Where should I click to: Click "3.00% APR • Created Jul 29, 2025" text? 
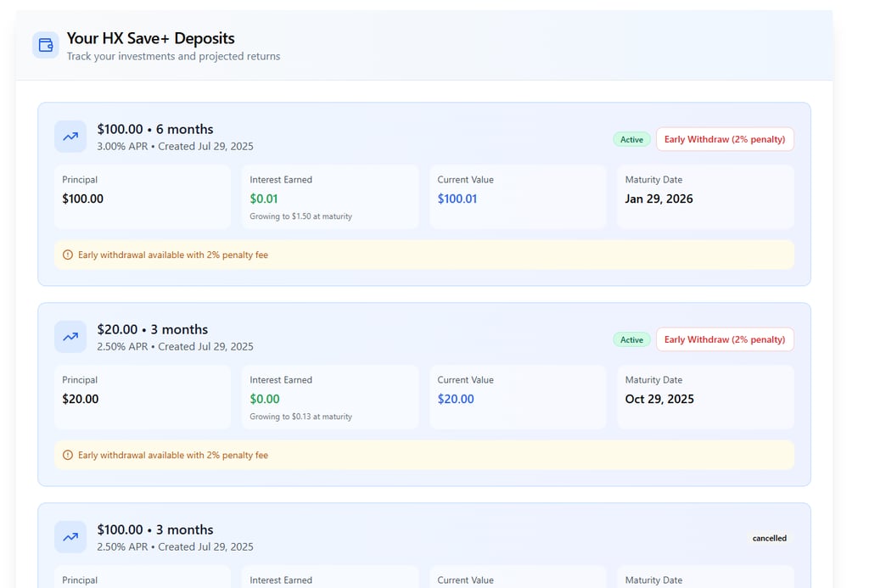point(175,146)
